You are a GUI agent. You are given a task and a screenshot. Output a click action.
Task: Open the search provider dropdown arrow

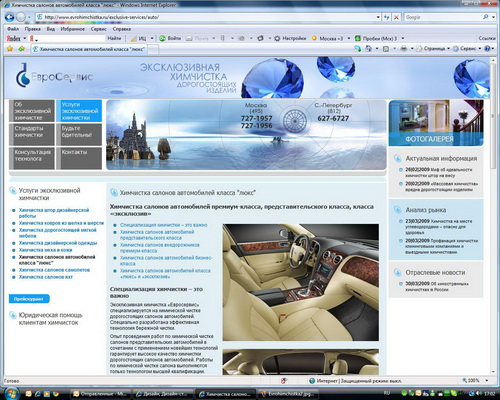click(494, 17)
